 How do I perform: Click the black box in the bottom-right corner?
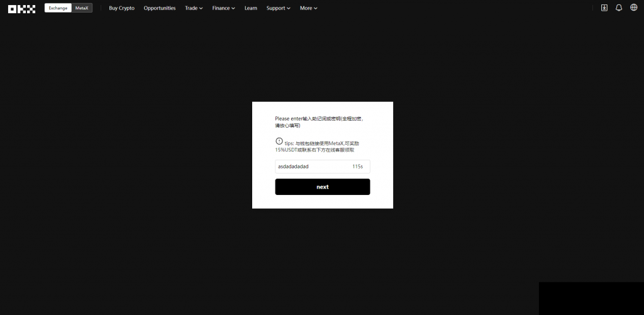click(591, 298)
